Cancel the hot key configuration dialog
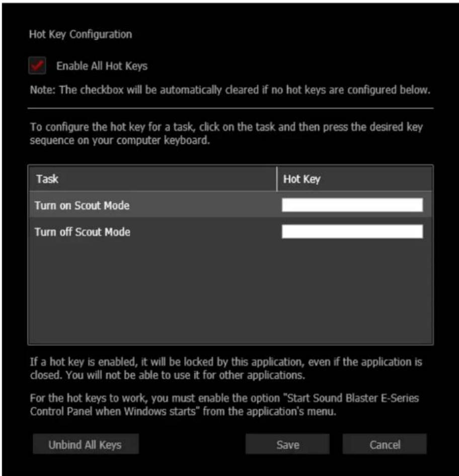The width and height of the screenshot is (459, 476). (385, 444)
